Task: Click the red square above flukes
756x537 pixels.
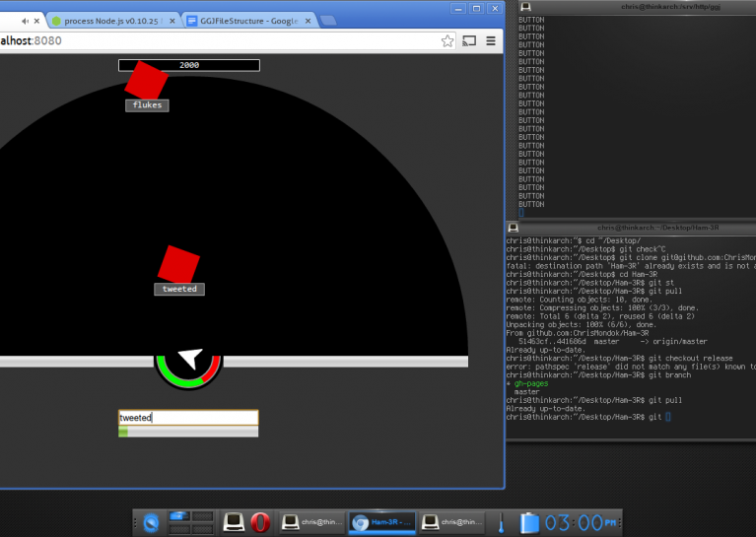Action: (x=146, y=80)
